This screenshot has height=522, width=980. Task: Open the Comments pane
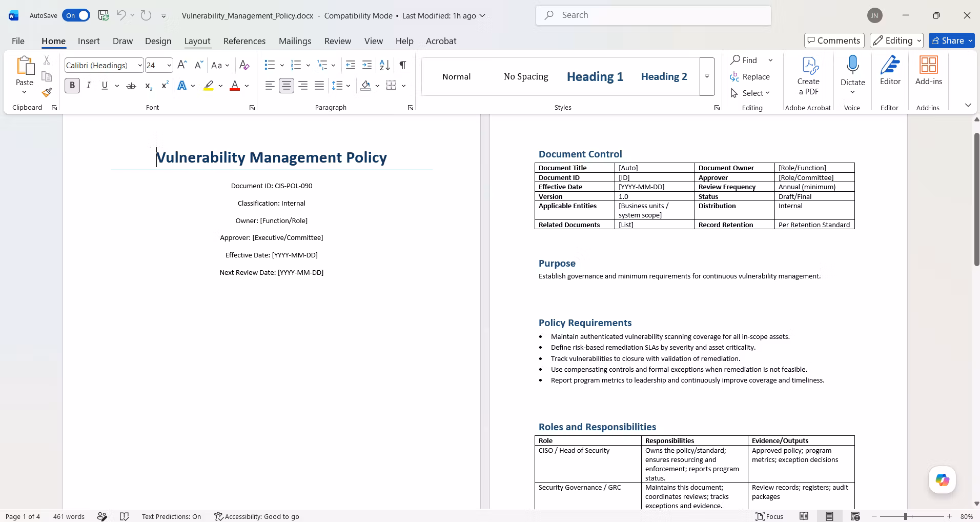point(834,41)
